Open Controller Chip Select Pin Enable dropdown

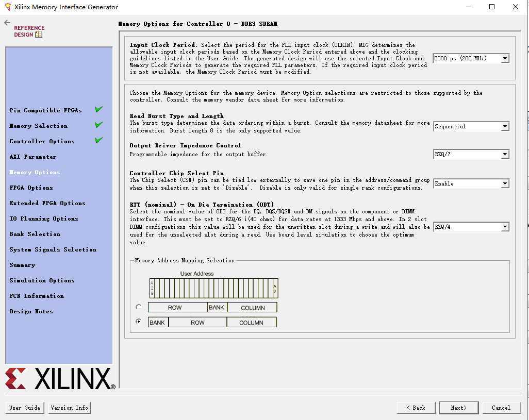tap(471, 183)
